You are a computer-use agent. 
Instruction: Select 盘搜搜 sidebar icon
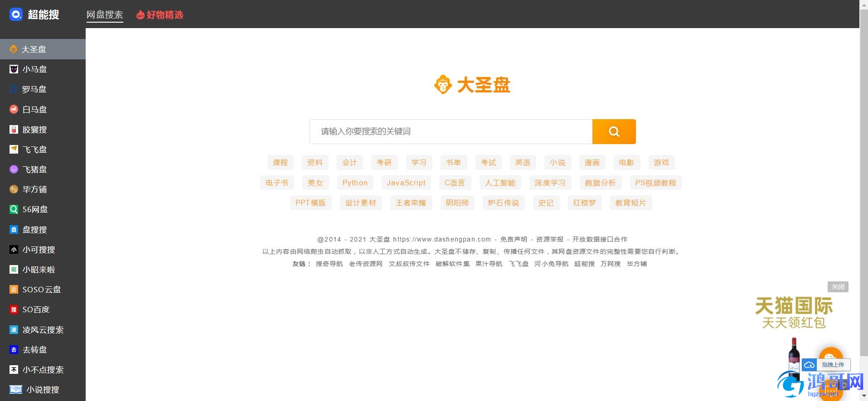(14, 229)
